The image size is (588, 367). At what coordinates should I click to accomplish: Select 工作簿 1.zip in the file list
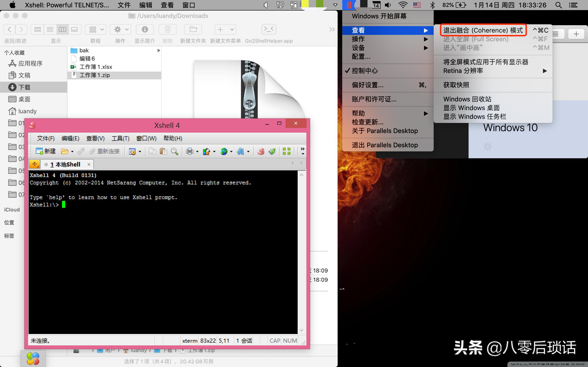click(x=95, y=75)
